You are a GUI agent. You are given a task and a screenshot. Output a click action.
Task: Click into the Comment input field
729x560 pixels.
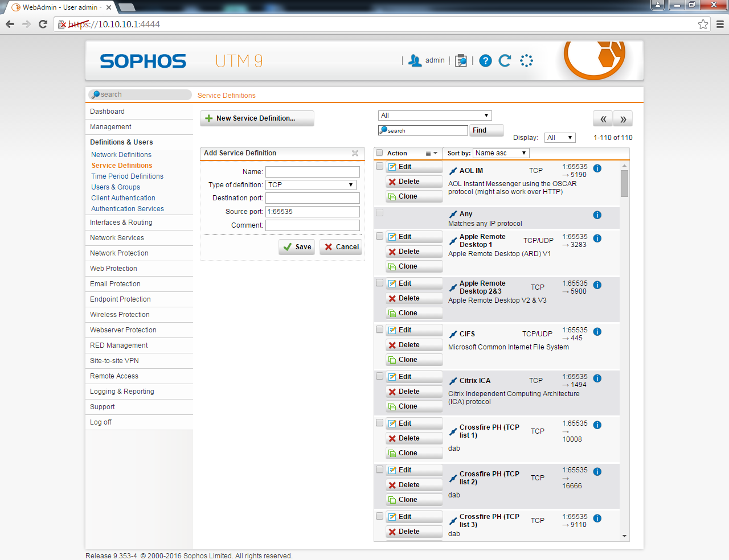313,225
